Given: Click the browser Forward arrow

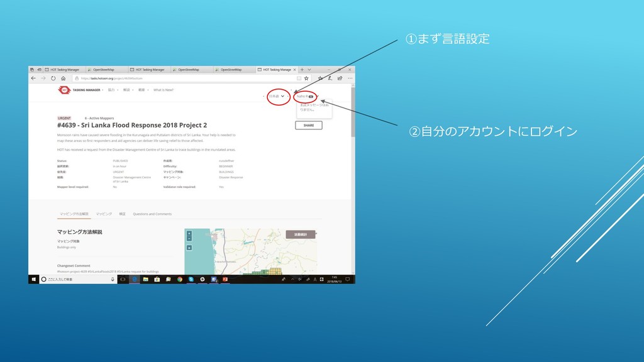Looking at the screenshot, I should (x=43, y=78).
